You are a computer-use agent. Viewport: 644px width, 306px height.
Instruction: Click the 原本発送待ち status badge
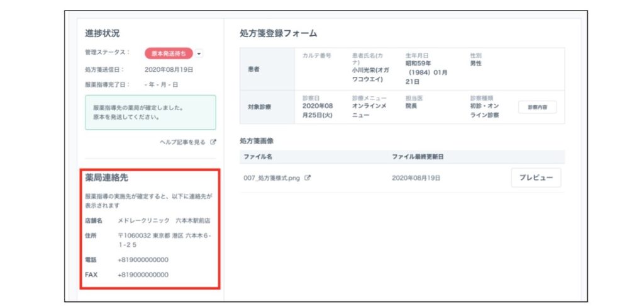point(169,54)
